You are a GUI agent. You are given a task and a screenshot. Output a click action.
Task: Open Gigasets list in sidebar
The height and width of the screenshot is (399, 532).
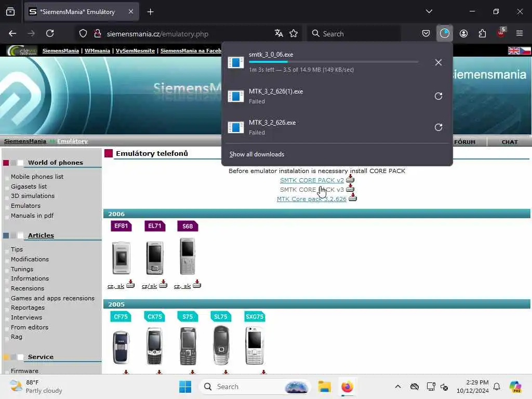click(29, 187)
